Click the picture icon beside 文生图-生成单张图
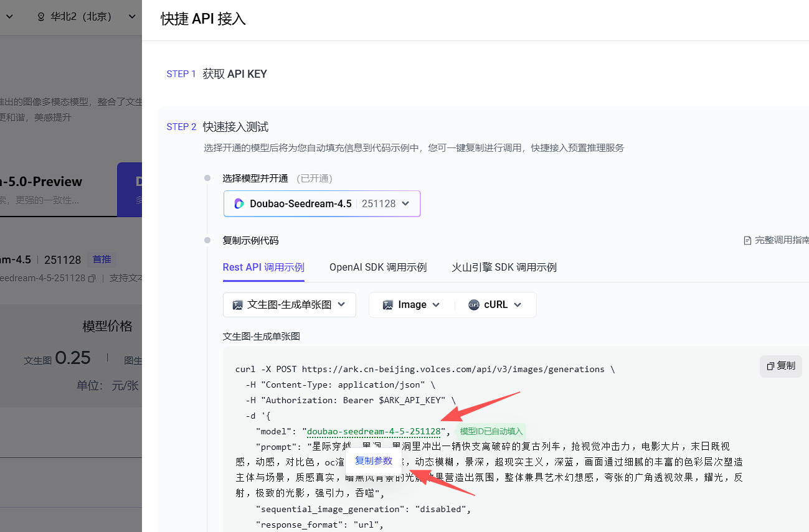This screenshot has width=809, height=532. pyautogui.click(x=237, y=305)
